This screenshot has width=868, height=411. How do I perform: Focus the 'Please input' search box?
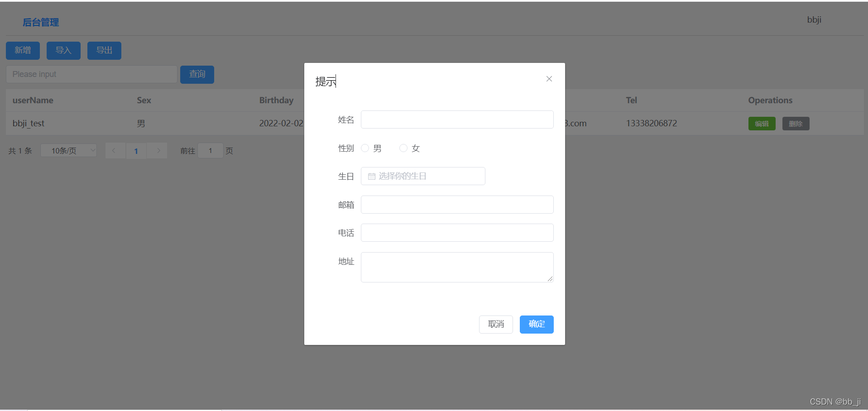coord(91,74)
